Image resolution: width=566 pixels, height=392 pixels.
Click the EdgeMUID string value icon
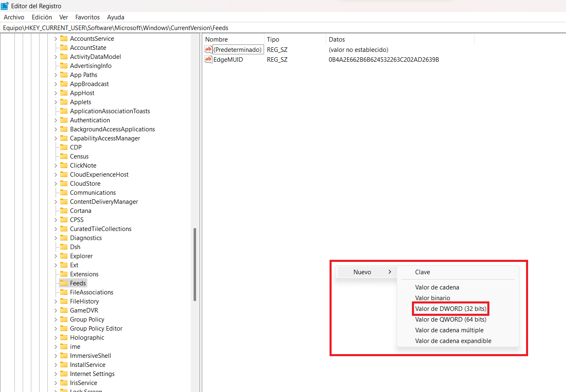208,60
